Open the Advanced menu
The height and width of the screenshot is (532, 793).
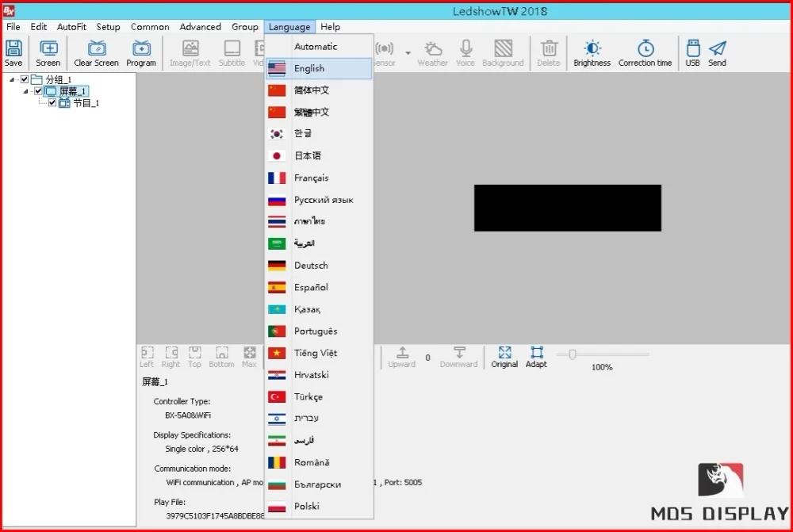(x=201, y=27)
